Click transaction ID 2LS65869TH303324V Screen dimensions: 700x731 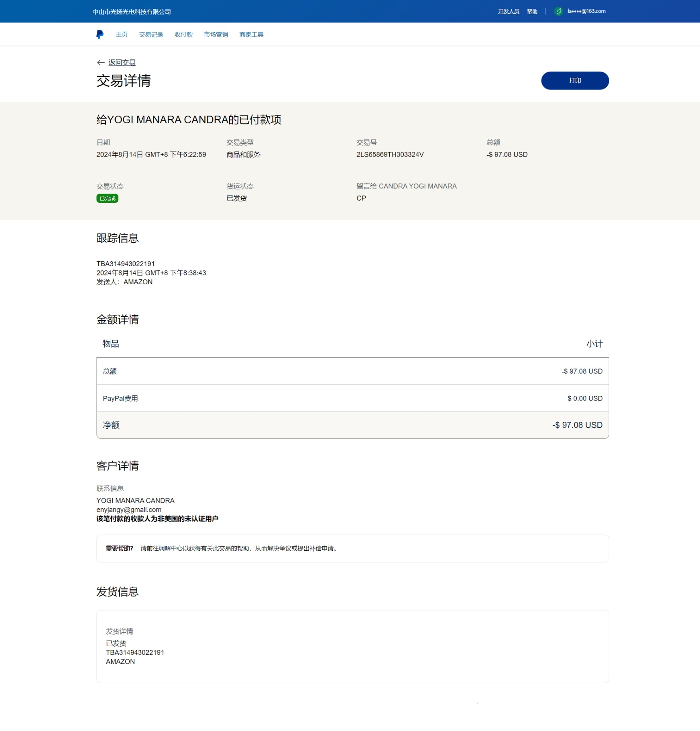point(390,155)
